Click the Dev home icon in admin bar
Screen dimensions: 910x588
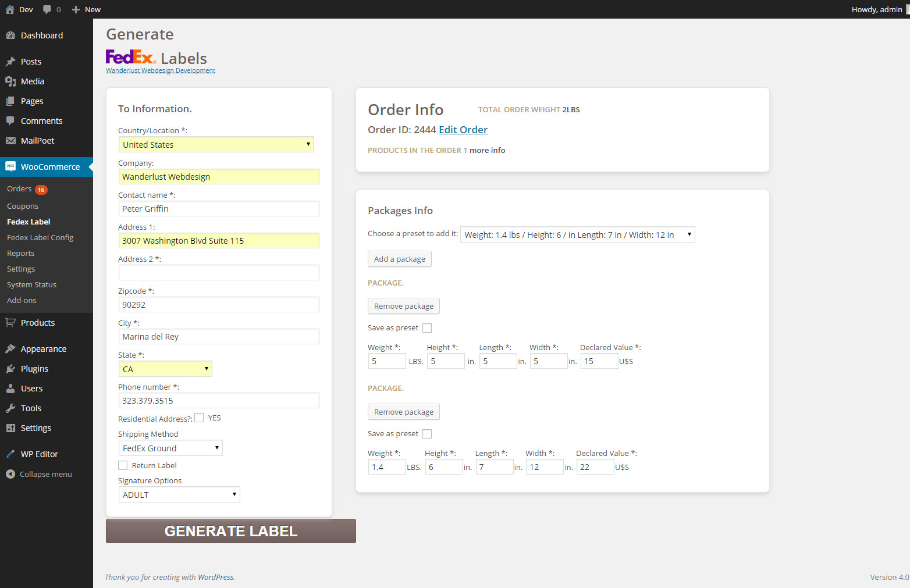click(x=10, y=9)
